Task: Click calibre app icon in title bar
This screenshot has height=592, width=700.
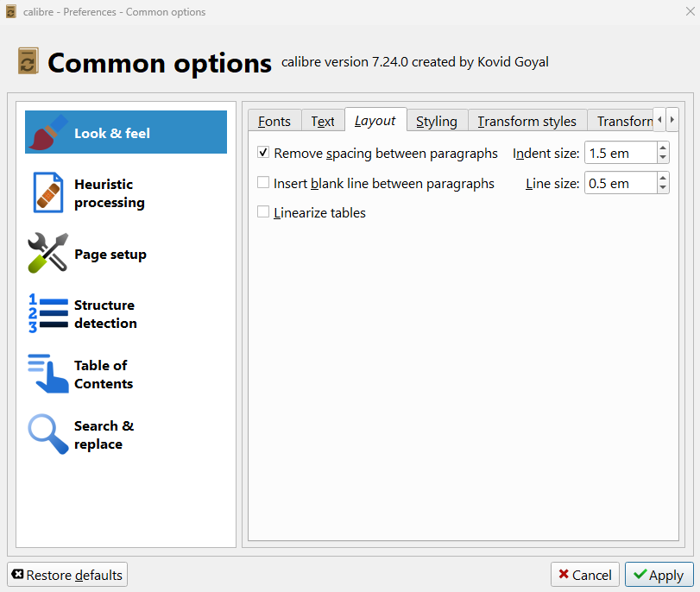Action: (x=11, y=11)
